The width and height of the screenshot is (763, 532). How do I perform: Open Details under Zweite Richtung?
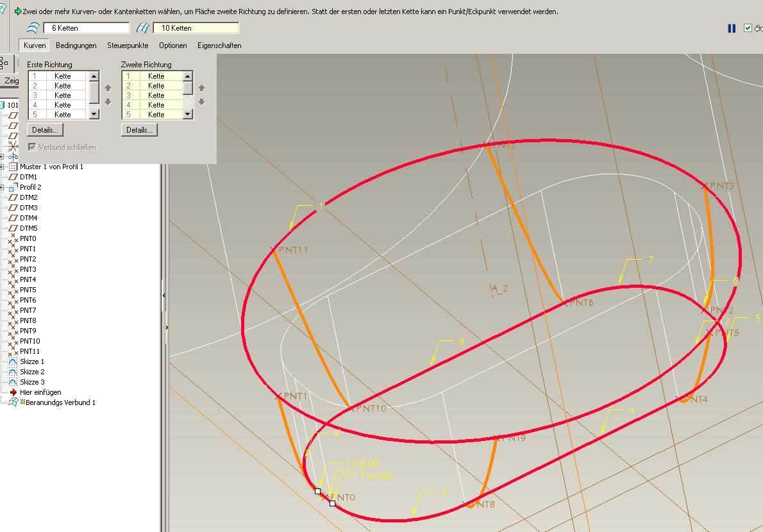point(139,130)
